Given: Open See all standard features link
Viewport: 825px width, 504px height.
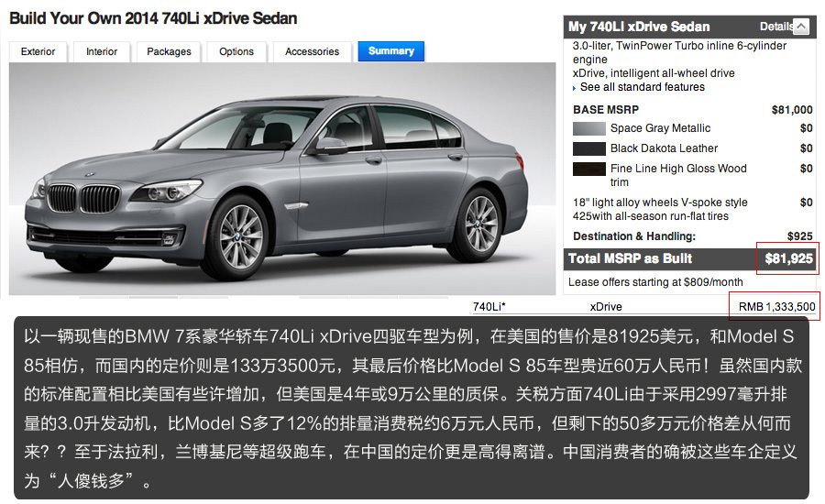Looking at the screenshot, I should tap(642, 87).
